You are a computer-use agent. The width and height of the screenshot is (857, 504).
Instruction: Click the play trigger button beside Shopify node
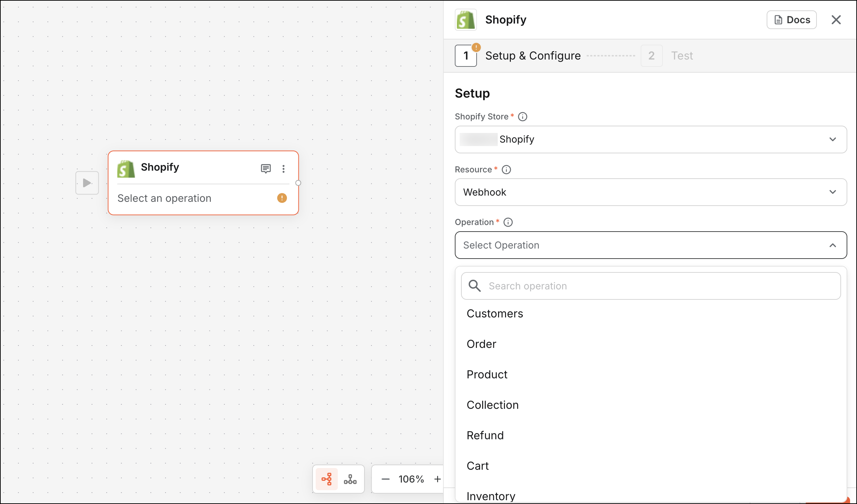point(87,183)
